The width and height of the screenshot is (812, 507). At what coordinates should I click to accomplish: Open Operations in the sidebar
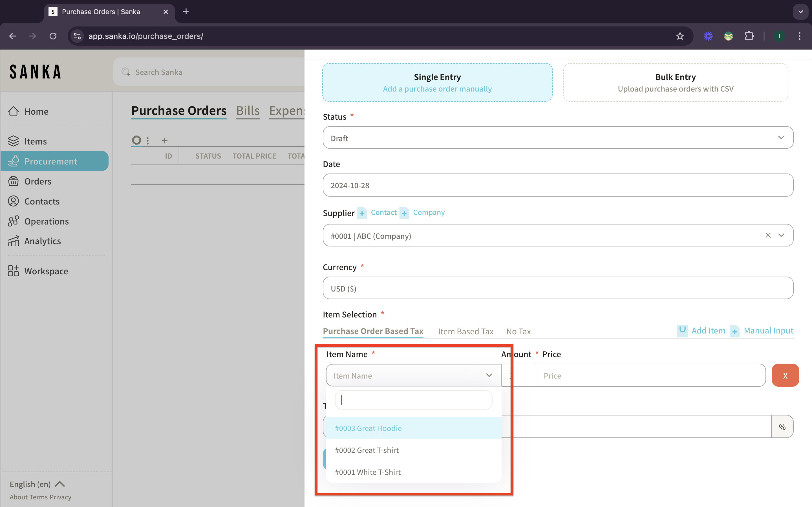[46, 221]
